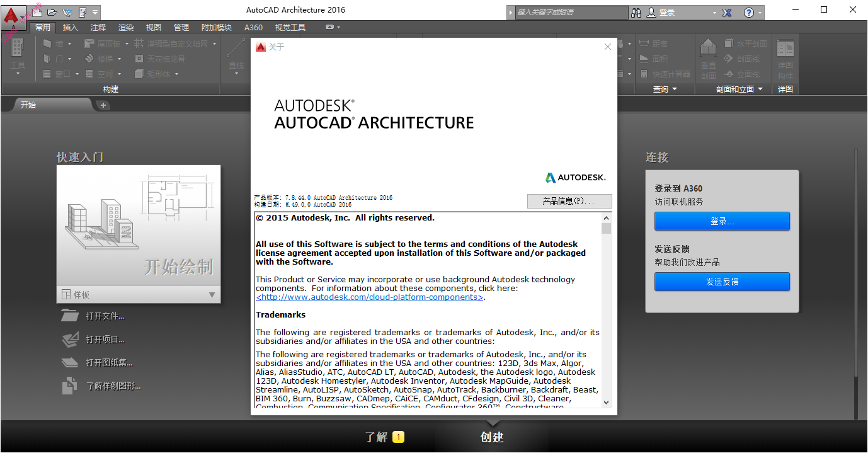Click the 距离 (Distance) measure icon
Screen dimensions: 868x453
click(x=644, y=43)
